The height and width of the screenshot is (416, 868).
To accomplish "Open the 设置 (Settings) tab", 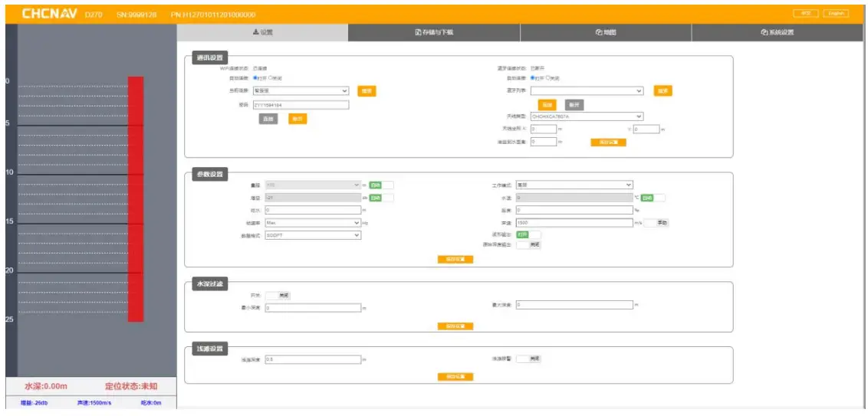I will tap(262, 32).
